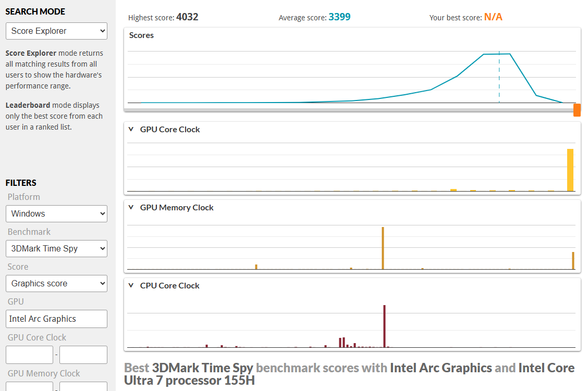Click the GPU Memory Clock maximum input field

(x=83, y=386)
